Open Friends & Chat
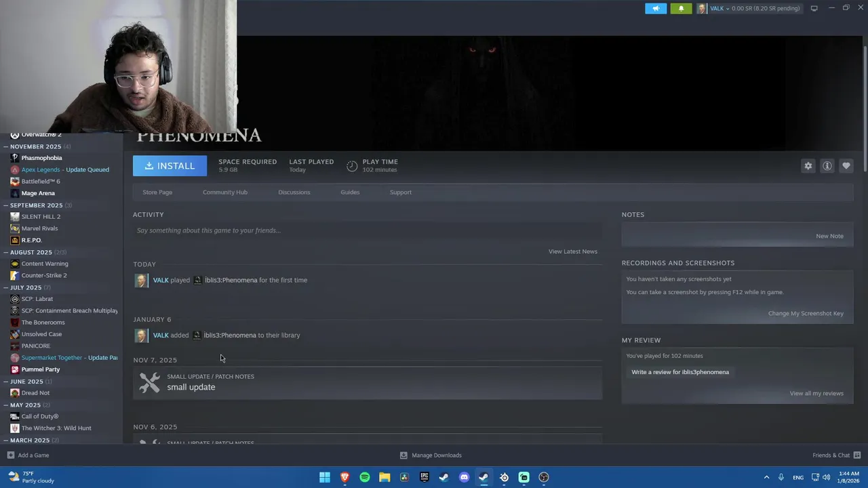Screen dimensions: 868x488 tap(836, 455)
